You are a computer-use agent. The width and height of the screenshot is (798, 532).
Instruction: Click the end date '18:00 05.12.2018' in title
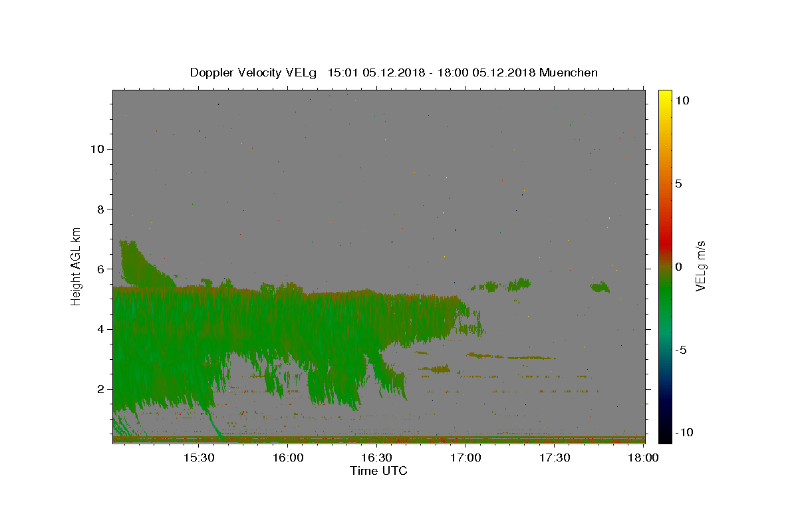(485, 72)
